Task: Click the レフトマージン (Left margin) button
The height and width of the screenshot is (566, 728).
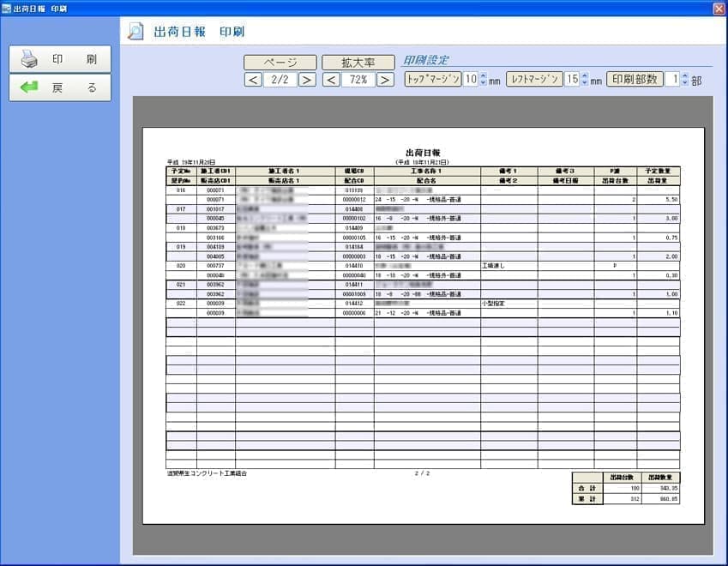Action: (x=534, y=79)
